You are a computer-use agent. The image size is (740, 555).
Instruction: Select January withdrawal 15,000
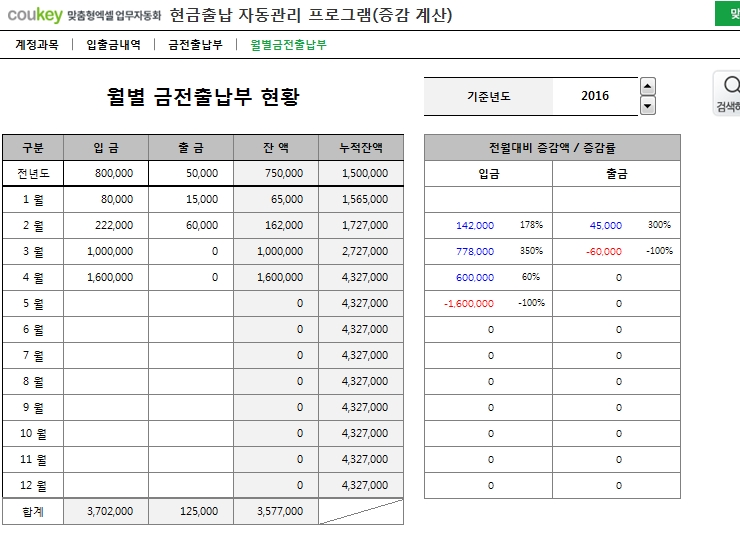[x=191, y=199]
